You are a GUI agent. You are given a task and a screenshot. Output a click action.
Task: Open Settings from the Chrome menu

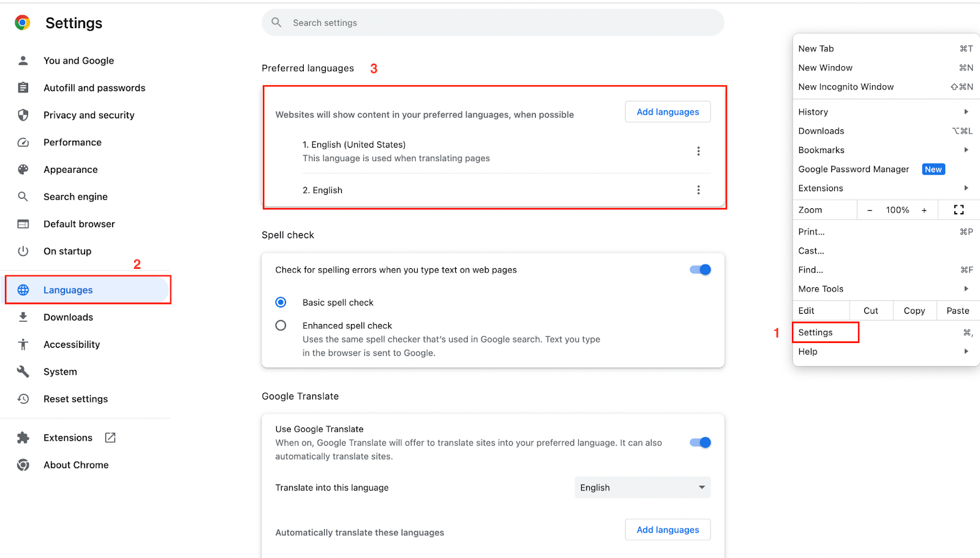pos(815,333)
